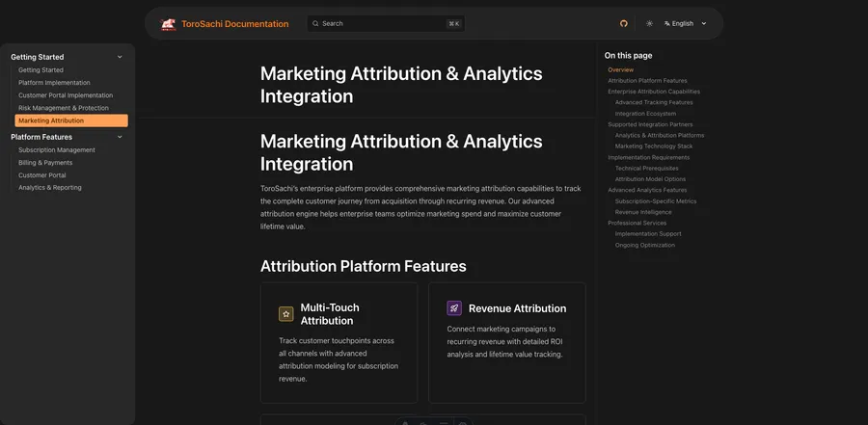The width and height of the screenshot is (868, 425).
Task: Click the search magnifier icon
Action: click(x=315, y=24)
